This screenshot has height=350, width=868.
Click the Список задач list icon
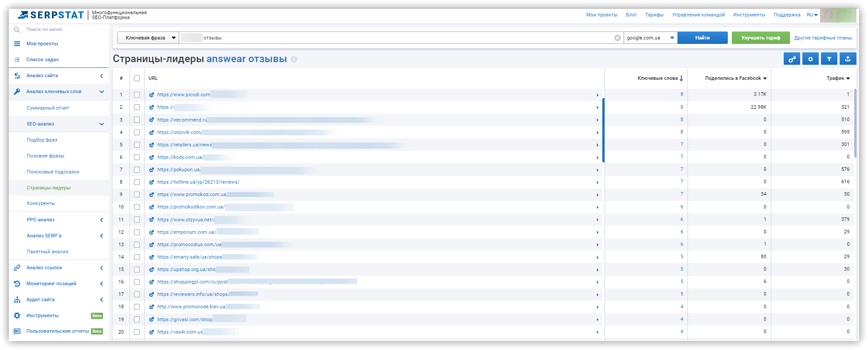(17, 60)
